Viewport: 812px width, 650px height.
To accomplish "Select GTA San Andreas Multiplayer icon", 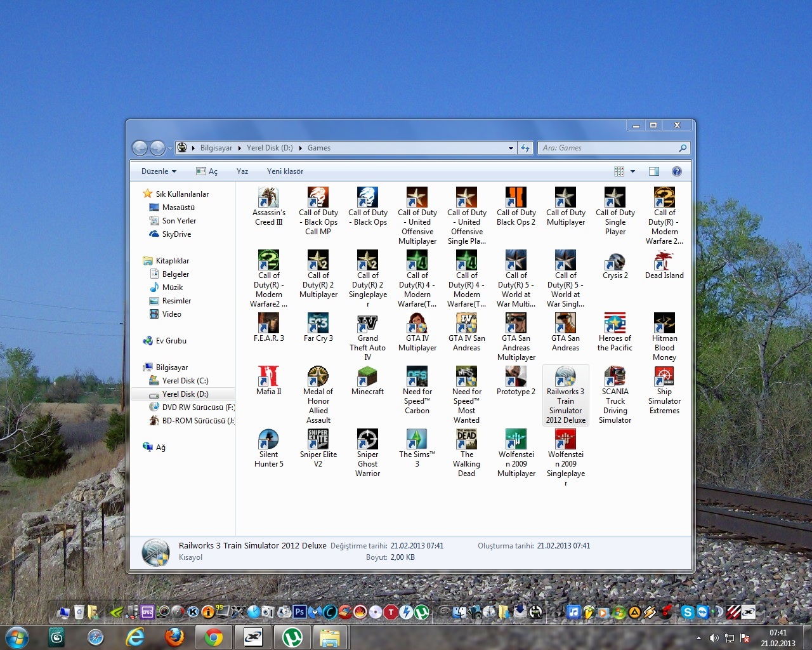I will [516, 337].
